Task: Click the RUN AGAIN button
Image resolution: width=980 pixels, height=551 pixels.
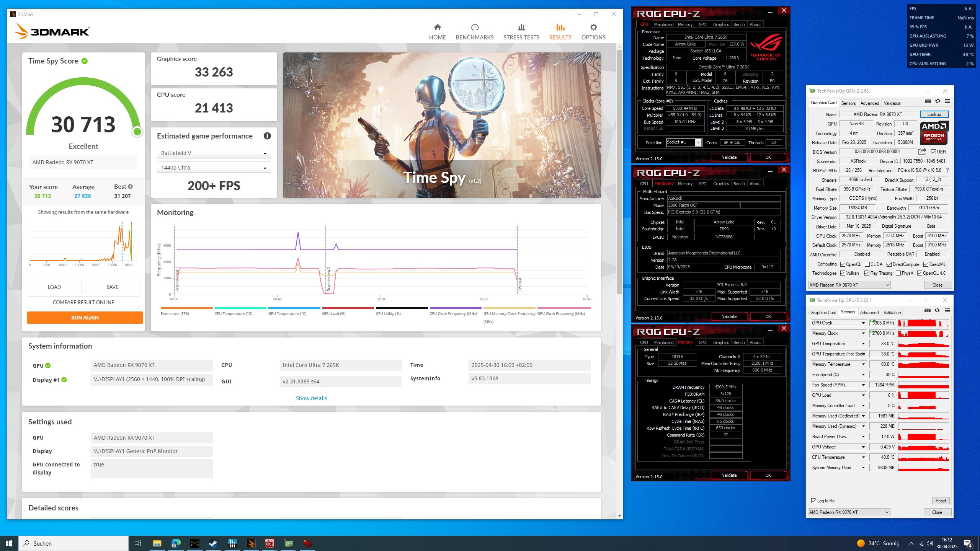Action: 85,318
